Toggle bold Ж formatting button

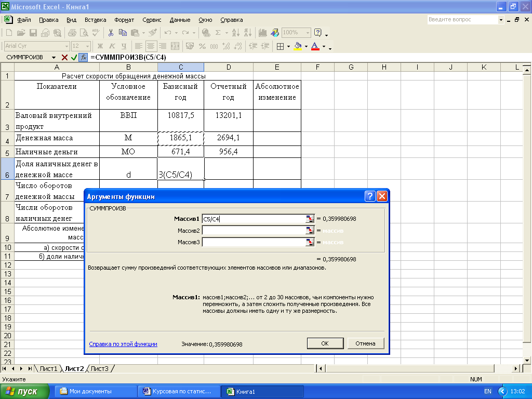coord(100,46)
